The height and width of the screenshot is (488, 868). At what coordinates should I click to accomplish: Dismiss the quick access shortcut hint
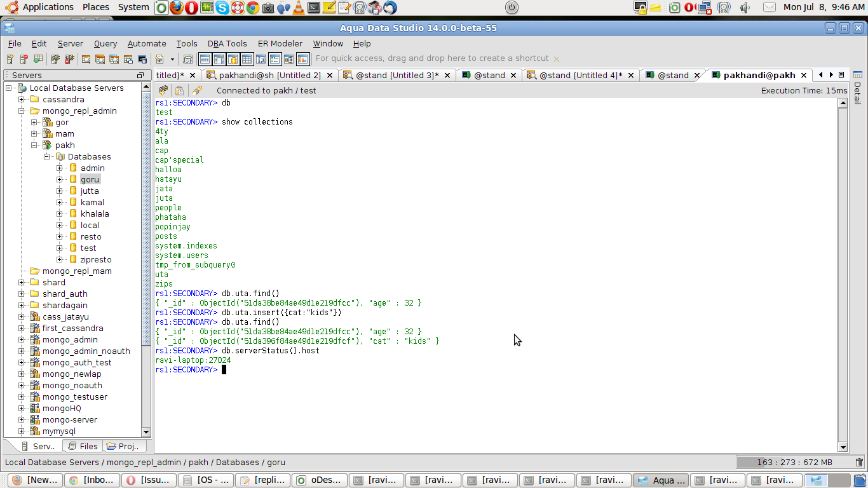click(x=557, y=58)
